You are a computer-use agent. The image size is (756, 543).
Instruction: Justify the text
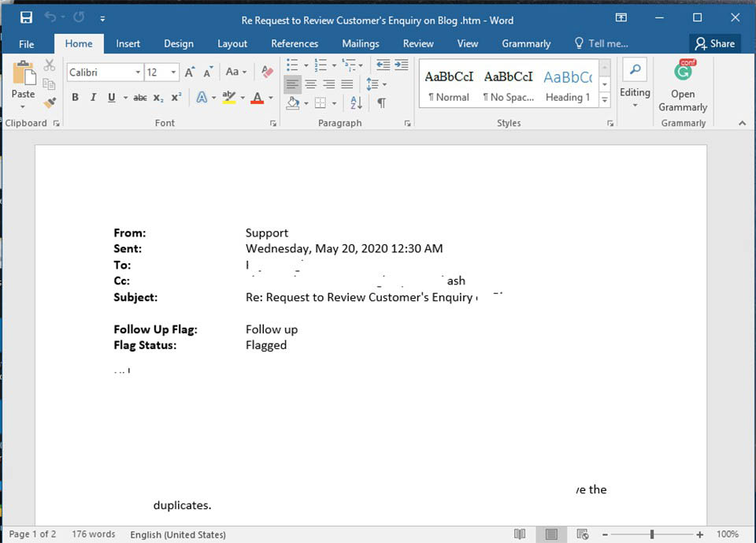(x=347, y=84)
